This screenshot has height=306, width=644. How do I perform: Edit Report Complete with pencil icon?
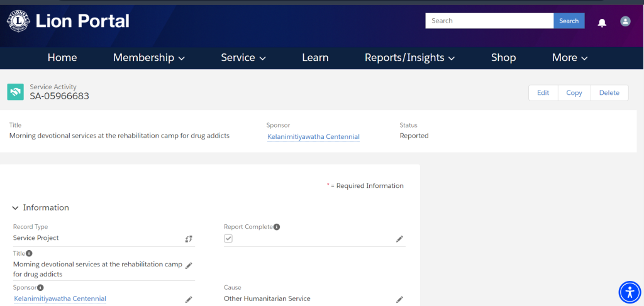399,239
